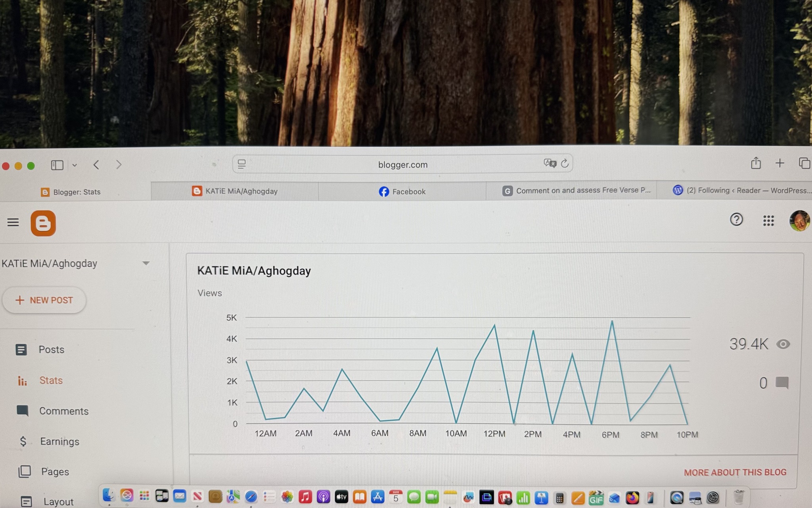Viewport: 812px width, 508px height.
Task: Click the translate icon in address bar
Action: (550, 163)
